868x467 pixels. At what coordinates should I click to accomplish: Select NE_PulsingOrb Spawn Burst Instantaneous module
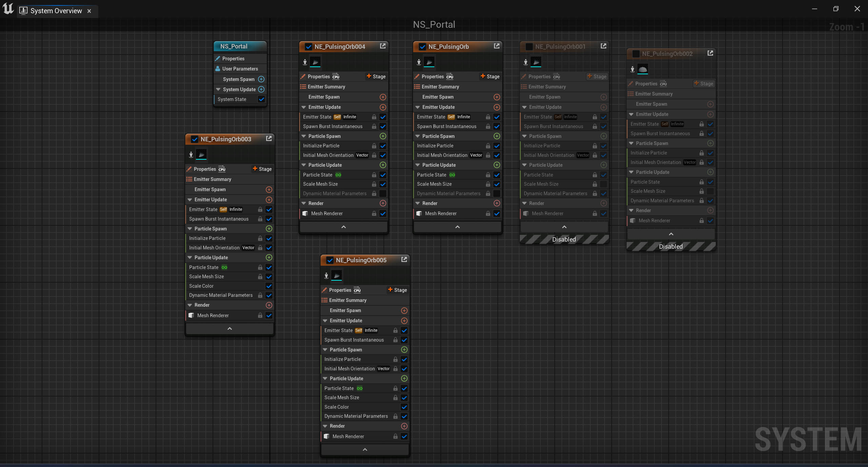(447, 126)
